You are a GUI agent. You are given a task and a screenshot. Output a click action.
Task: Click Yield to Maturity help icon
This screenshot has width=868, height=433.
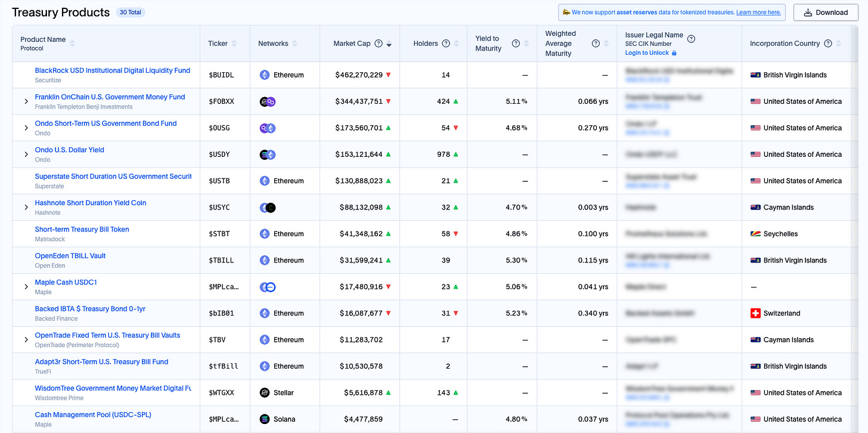tap(516, 44)
